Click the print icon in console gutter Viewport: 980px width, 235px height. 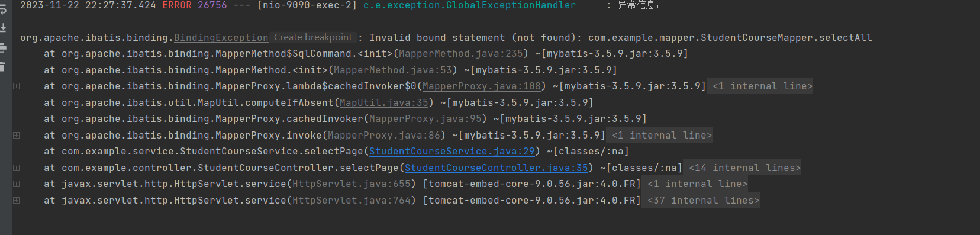(x=3, y=47)
